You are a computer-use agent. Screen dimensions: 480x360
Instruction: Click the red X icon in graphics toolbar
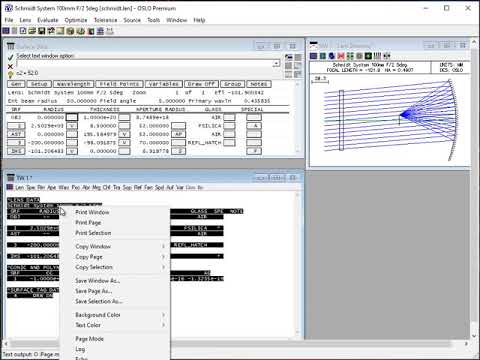click(x=341, y=56)
